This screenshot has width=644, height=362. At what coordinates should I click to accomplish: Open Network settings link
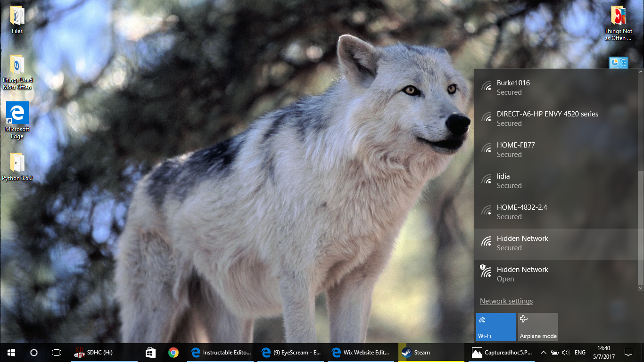point(506,301)
